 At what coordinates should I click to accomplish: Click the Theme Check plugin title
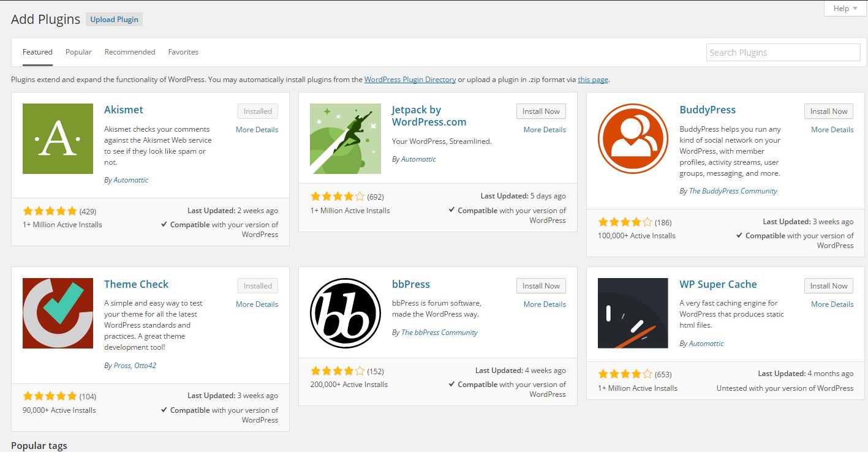[136, 285]
